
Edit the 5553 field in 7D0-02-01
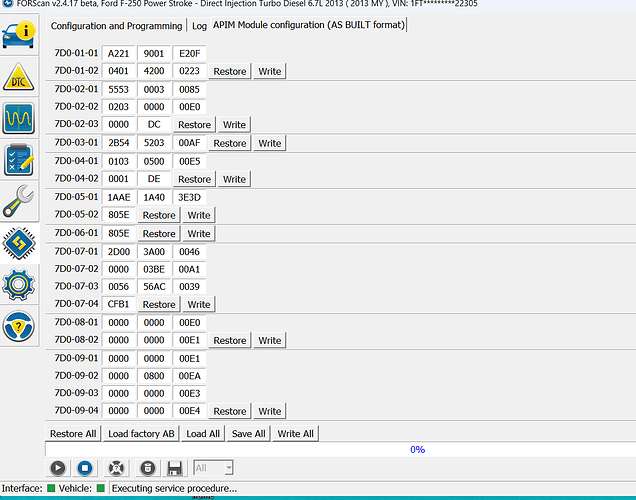[x=118, y=89]
